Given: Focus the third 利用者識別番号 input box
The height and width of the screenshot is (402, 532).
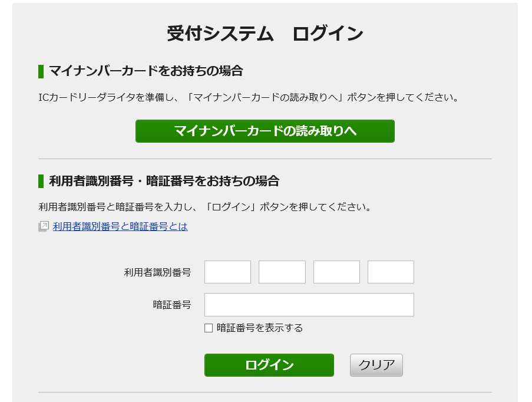Looking at the screenshot, I should point(336,272).
